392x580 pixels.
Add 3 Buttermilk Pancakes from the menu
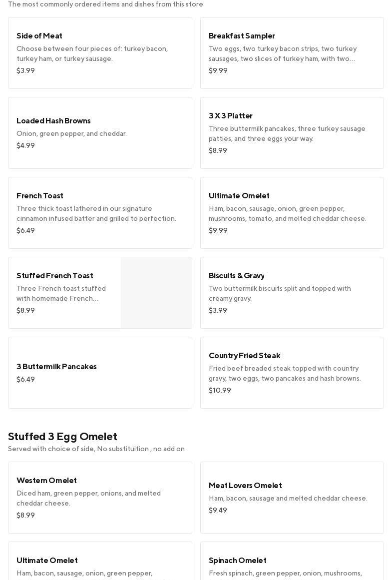tap(100, 373)
